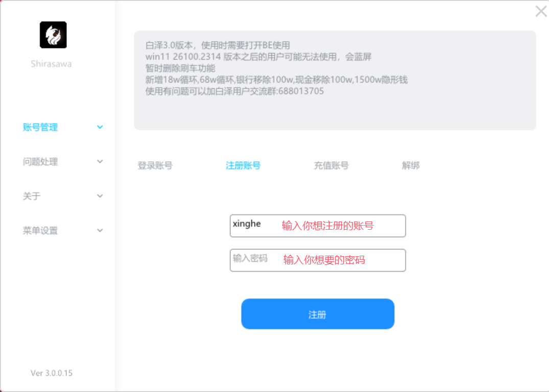Open the 菜单设置 sidebar menu
The width and height of the screenshot is (549, 392).
40,230
